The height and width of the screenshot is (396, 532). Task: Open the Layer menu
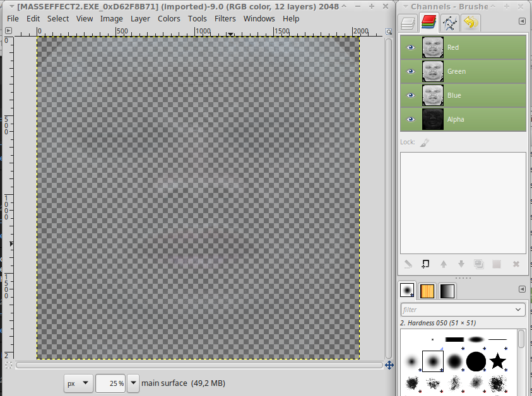click(x=140, y=19)
